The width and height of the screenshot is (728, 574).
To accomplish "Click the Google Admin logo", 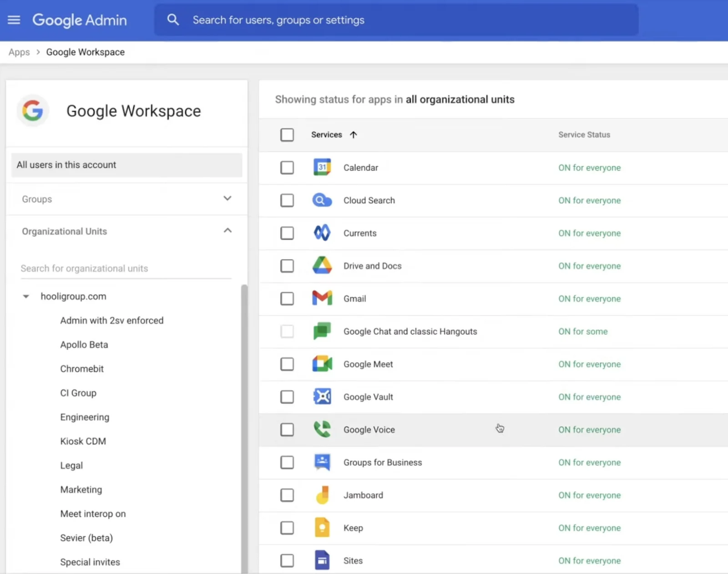I will point(80,20).
